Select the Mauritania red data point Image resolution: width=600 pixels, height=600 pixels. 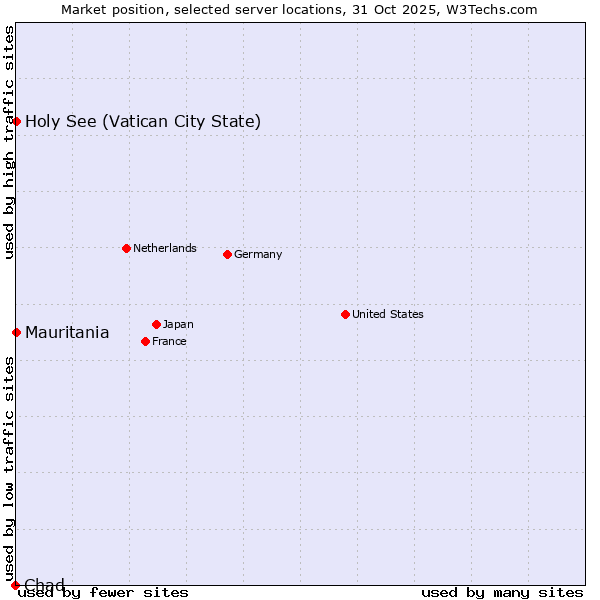tap(17, 332)
